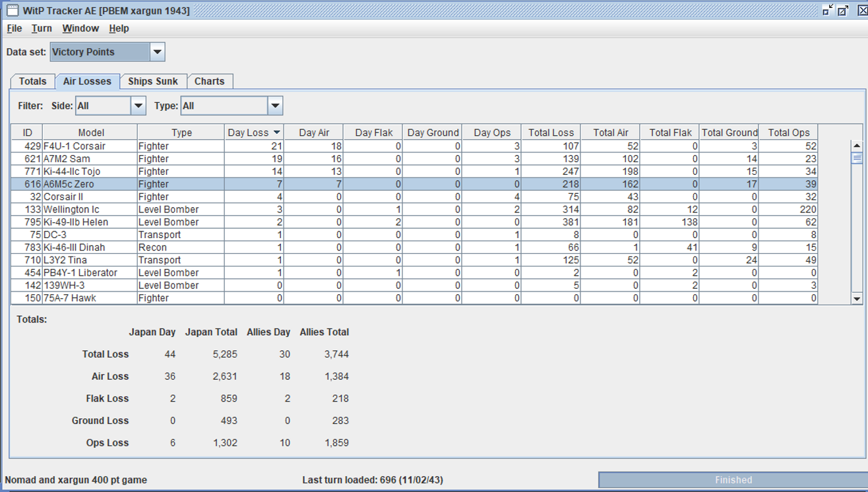Expand the Side filter dropdown
Viewport: 868px width, 492px height.
138,106
